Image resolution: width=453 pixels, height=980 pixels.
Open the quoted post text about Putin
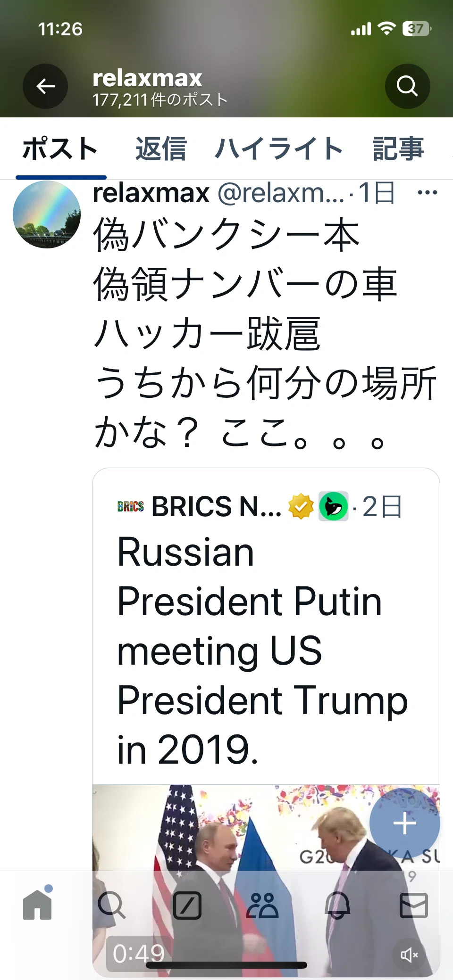262,651
